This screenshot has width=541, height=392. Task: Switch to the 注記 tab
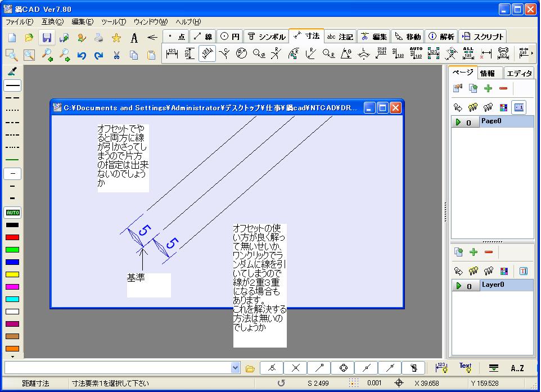pyautogui.click(x=340, y=37)
